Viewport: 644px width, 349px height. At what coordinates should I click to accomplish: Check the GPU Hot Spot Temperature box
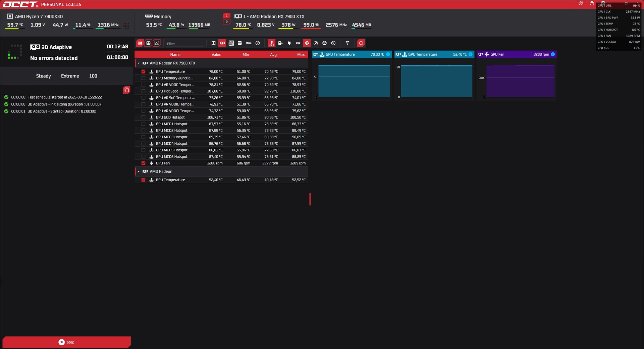pos(143,91)
